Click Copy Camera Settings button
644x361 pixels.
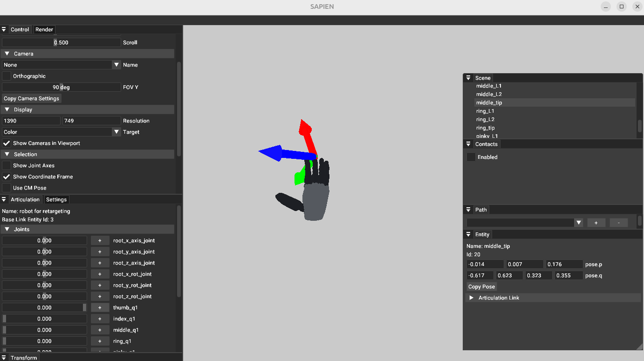[x=32, y=98]
